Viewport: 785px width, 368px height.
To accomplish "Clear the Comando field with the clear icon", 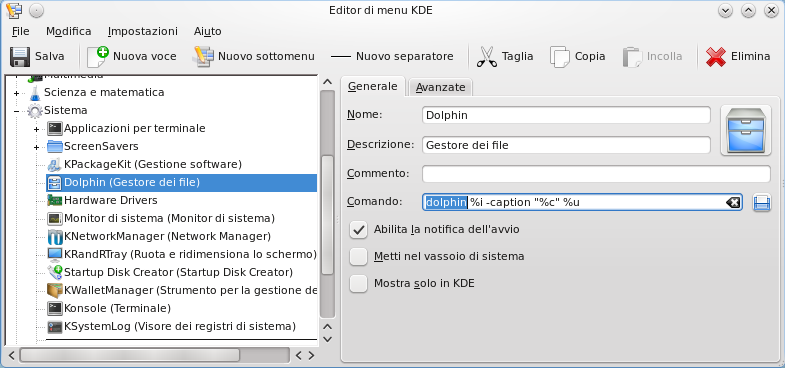I will pyautogui.click(x=732, y=202).
